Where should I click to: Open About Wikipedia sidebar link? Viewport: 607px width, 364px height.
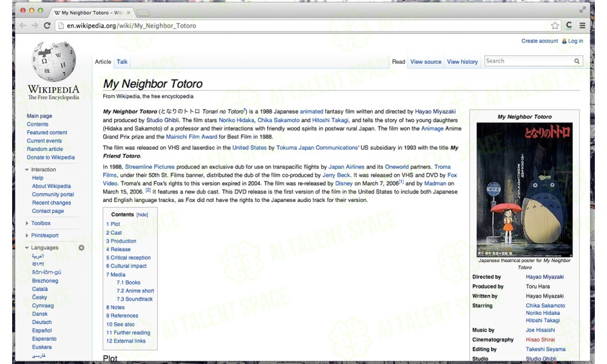point(52,186)
